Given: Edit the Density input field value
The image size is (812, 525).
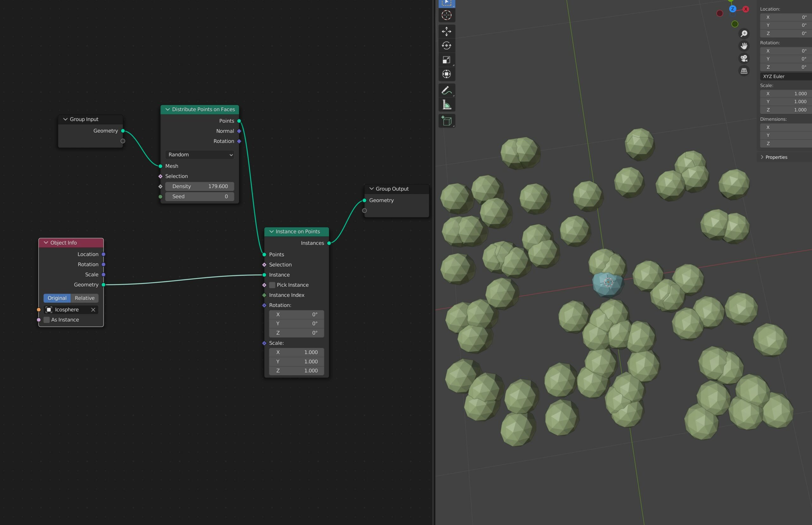Looking at the screenshot, I should [x=199, y=186].
